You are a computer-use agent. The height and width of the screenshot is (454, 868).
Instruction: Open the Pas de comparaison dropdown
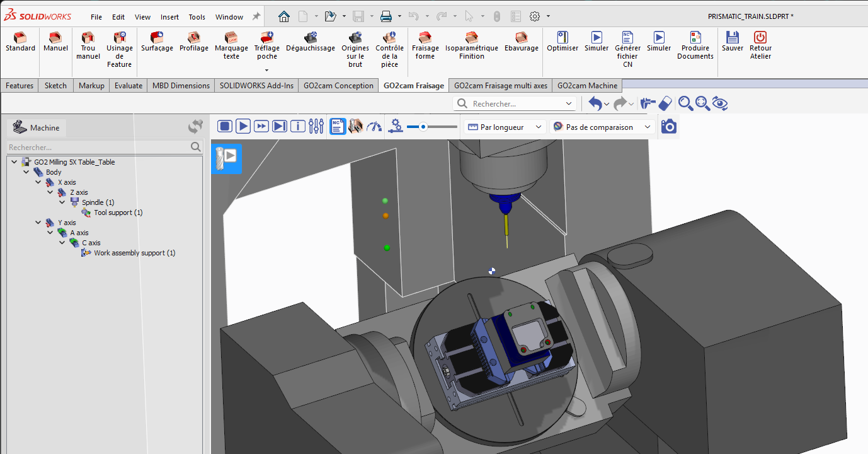click(x=602, y=127)
